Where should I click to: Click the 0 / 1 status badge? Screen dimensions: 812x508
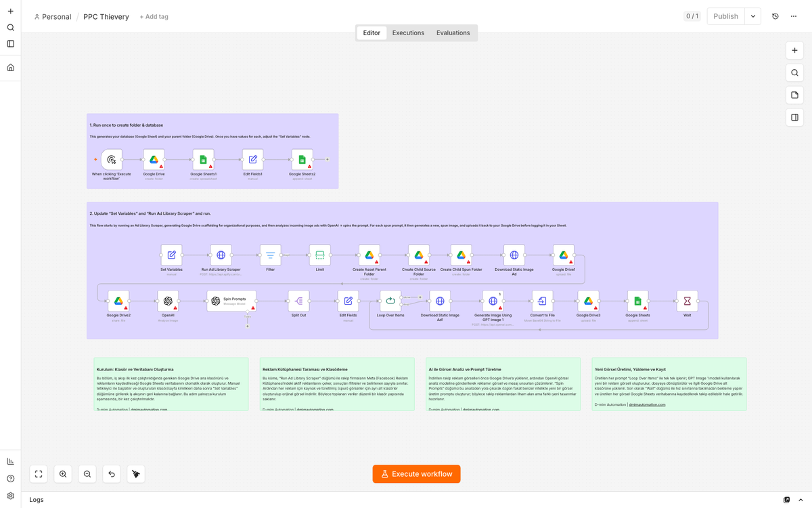coord(692,16)
